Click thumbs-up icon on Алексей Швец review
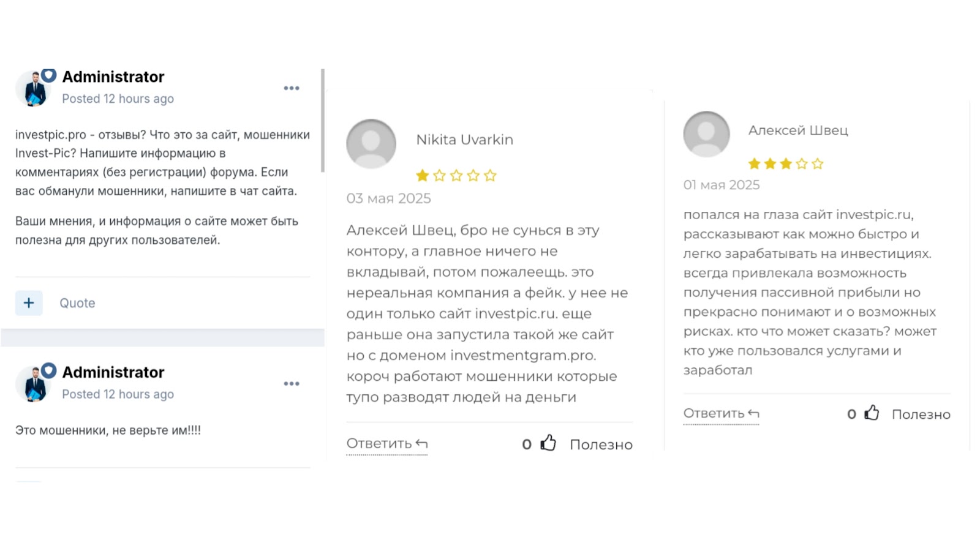Viewport: 980px width, 551px height. tap(872, 413)
